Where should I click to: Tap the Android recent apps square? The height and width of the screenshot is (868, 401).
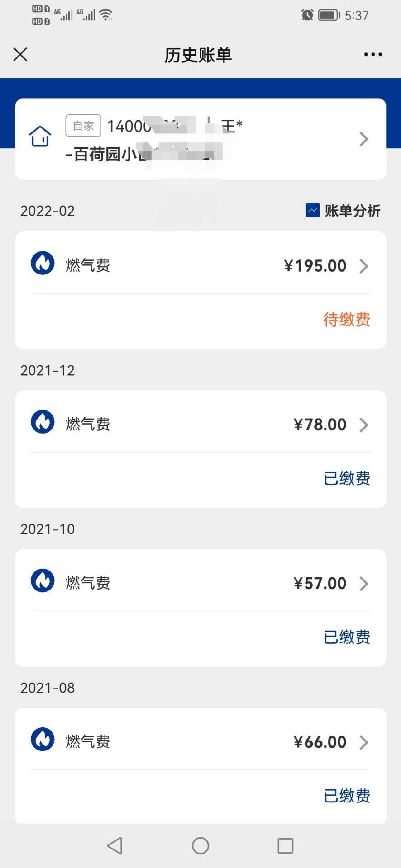(286, 845)
